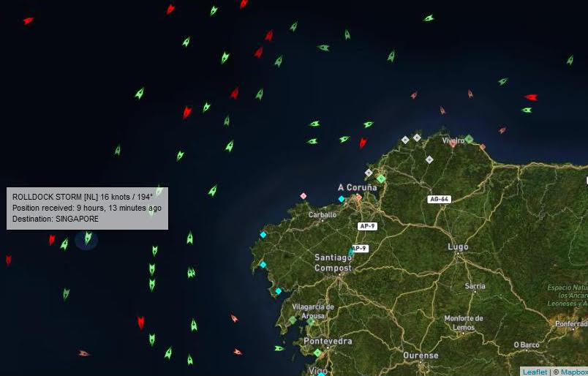Click the red ship left of ROLLDOCK STORM
Viewport: 588px width, 376px height.
click(52, 240)
